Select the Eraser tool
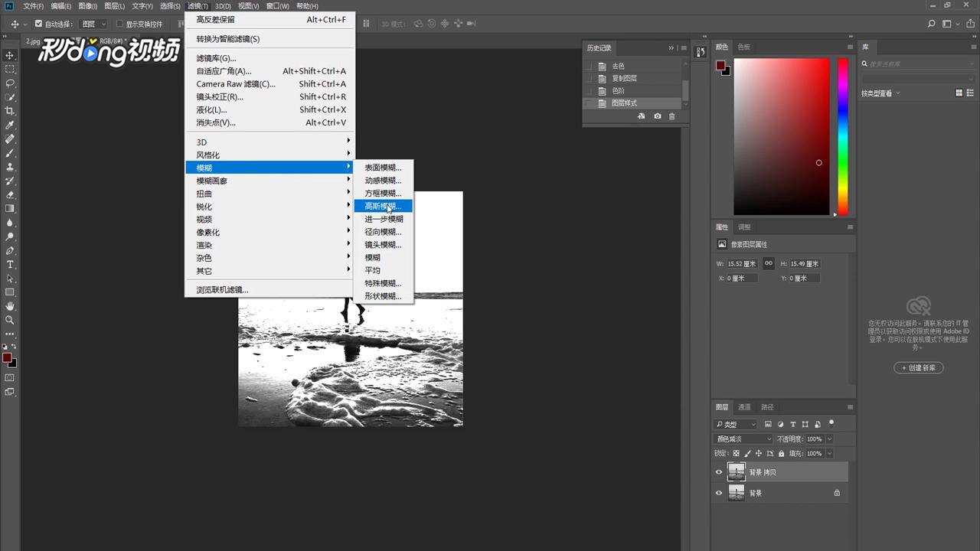 click(10, 194)
